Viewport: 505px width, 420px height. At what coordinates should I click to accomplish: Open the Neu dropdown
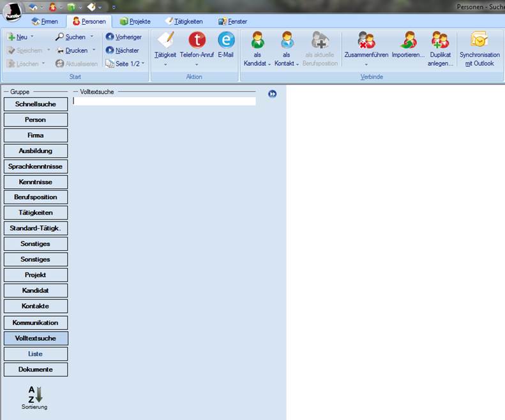click(32, 37)
